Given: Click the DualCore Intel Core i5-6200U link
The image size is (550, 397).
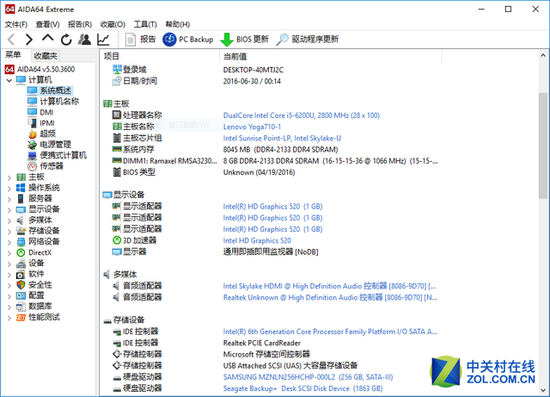Looking at the screenshot, I should (x=301, y=115).
